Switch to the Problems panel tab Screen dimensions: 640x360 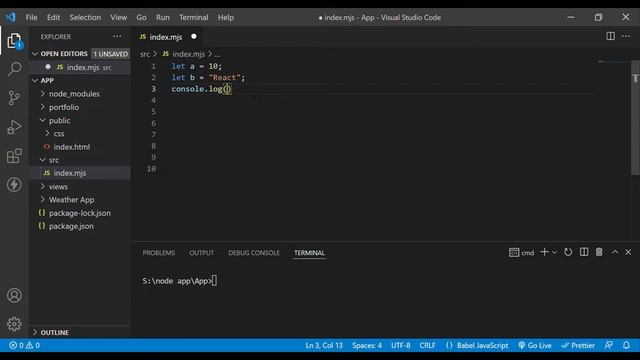click(x=158, y=253)
